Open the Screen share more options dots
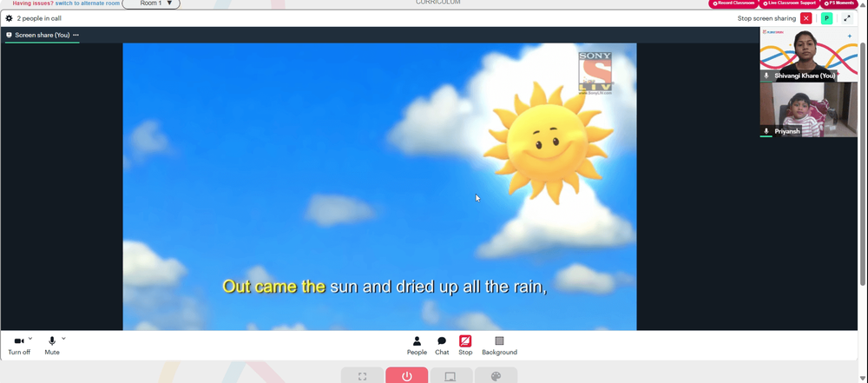Screen dimensions: 868x383 (76, 35)
